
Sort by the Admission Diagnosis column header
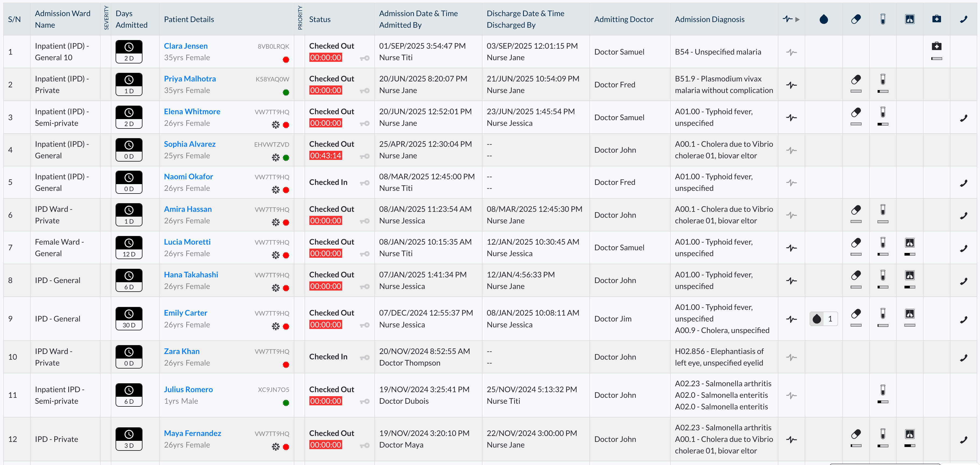tap(709, 19)
